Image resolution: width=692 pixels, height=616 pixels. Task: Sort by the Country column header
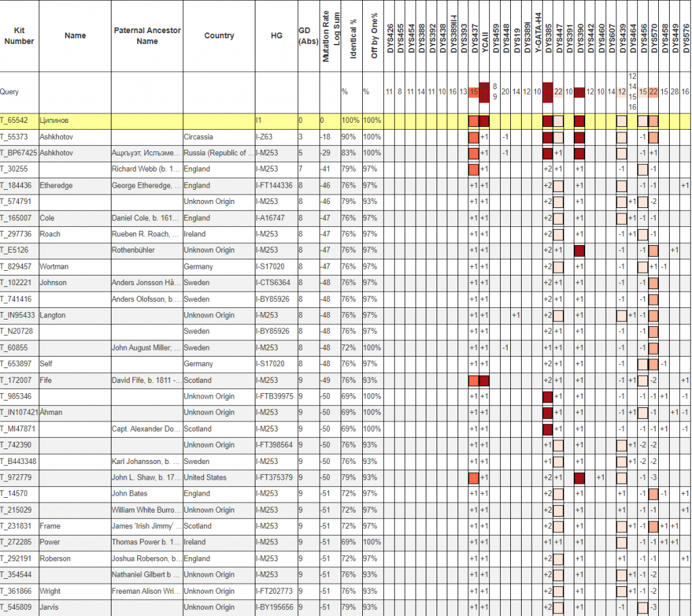click(219, 36)
